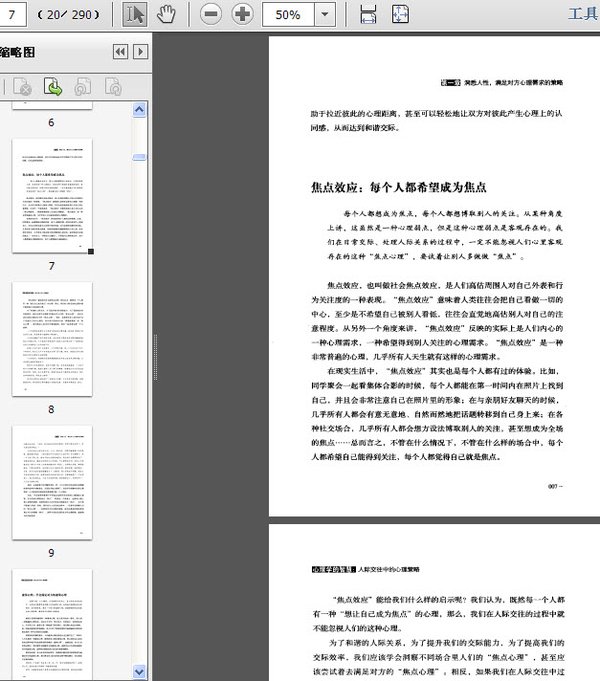Edit the current page number field
The image size is (600, 681).
12,14
